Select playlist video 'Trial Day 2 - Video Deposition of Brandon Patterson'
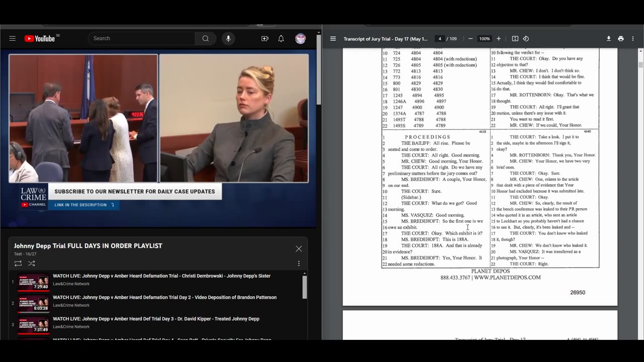 tap(165, 297)
